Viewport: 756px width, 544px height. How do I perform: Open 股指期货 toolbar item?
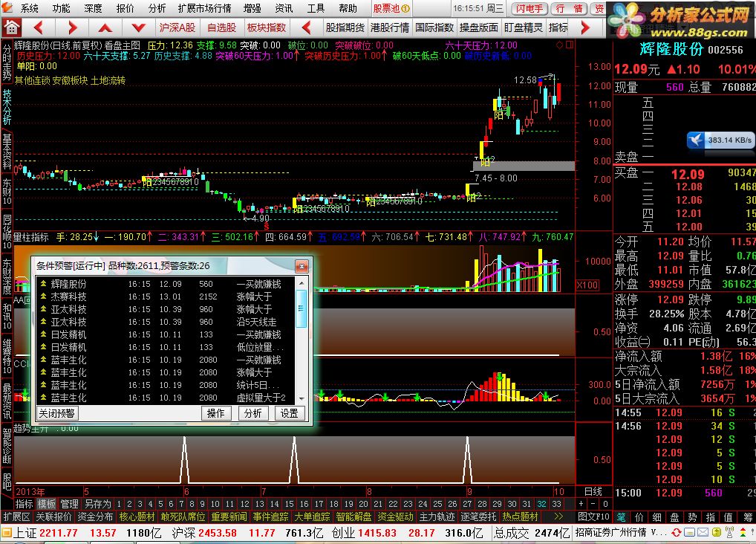pyautogui.click(x=345, y=27)
